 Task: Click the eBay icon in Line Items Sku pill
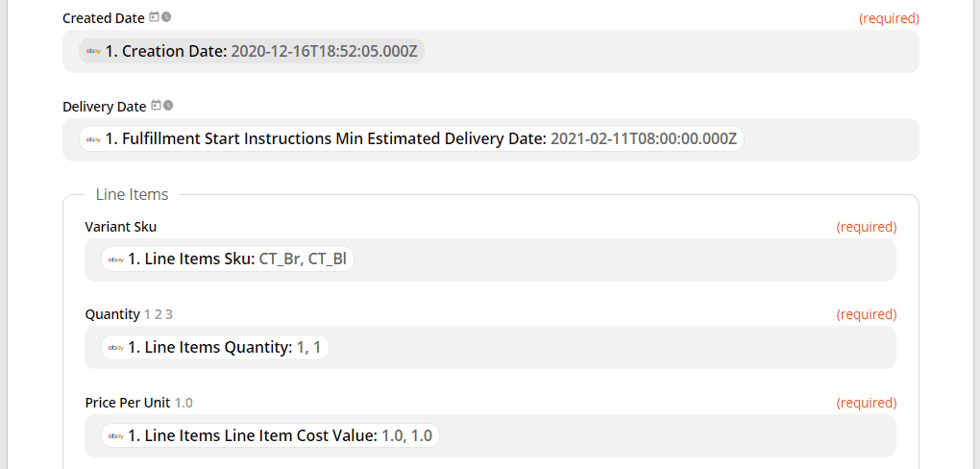coord(116,259)
